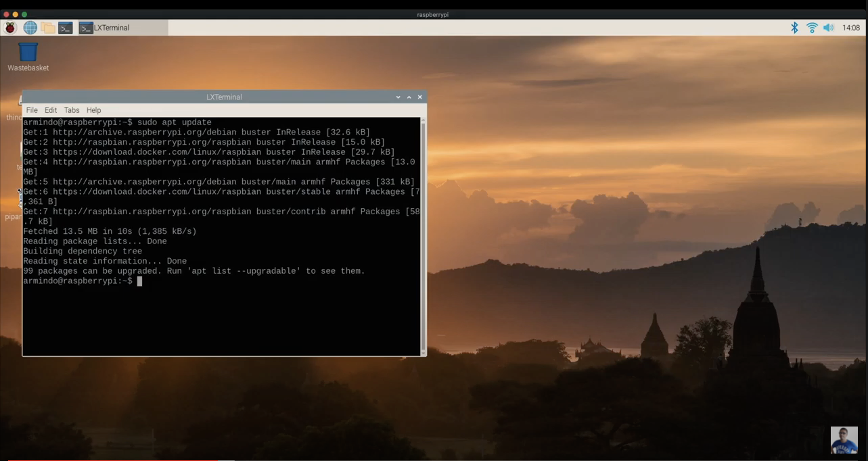The height and width of the screenshot is (461, 868).
Task: Click the 14:08 clock
Action: 851,28
